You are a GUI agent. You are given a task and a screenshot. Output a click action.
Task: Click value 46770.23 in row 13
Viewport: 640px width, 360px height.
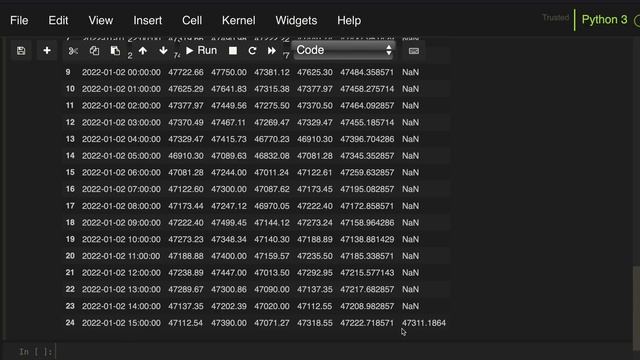[x=272, y=139]
